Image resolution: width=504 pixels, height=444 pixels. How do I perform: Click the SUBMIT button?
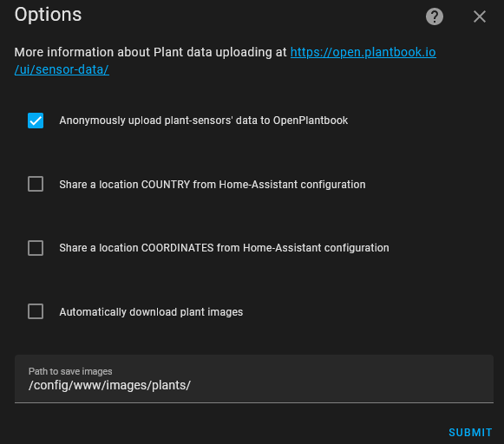[x=470, y=433]
